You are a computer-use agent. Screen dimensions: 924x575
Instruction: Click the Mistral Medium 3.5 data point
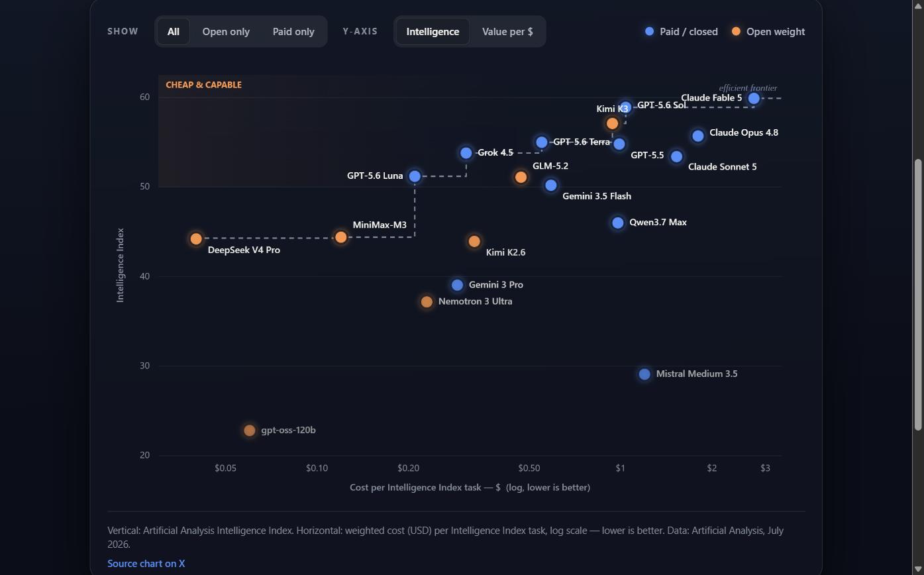click(644, 374)
